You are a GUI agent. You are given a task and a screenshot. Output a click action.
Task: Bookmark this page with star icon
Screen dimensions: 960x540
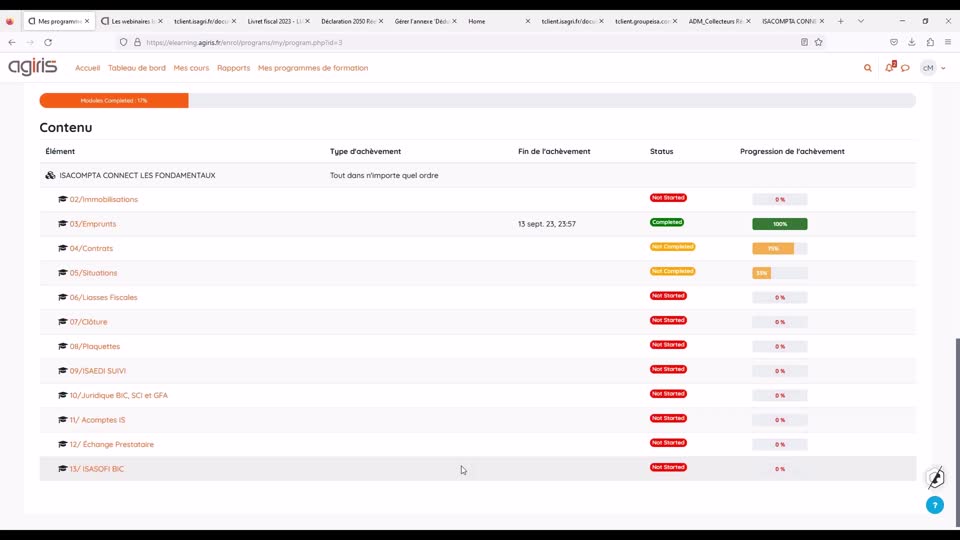tap(819, 42)
